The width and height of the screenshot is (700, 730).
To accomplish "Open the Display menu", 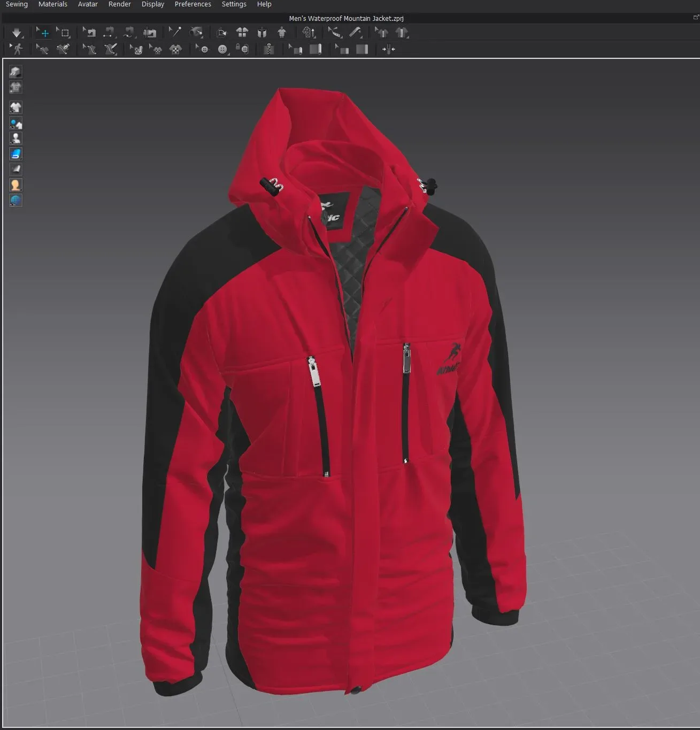I will click(153, 4).
